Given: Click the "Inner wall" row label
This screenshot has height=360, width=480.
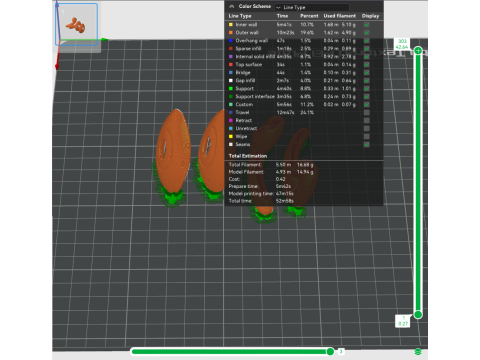Looking at the screenshot, I should 246,25.
